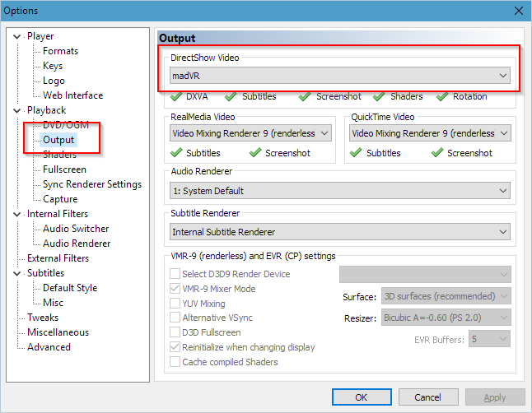
Task: Close the Options dialog with X
Action: tap(519, 11)
